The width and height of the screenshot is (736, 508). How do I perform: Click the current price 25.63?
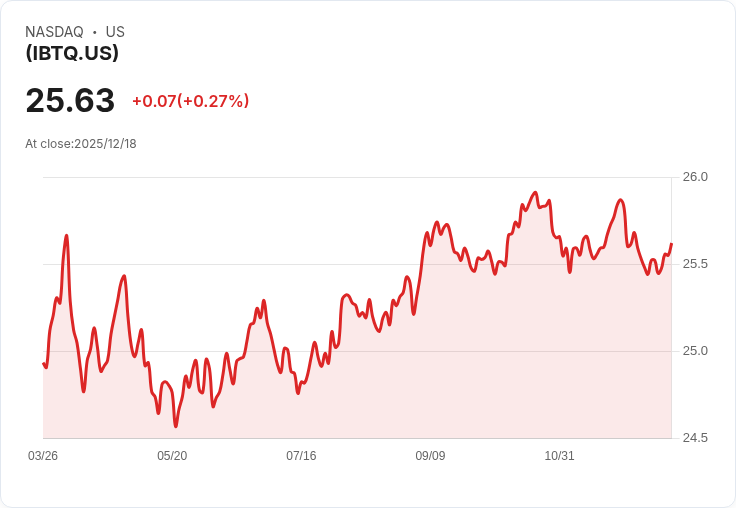click(x=70, y=100)
